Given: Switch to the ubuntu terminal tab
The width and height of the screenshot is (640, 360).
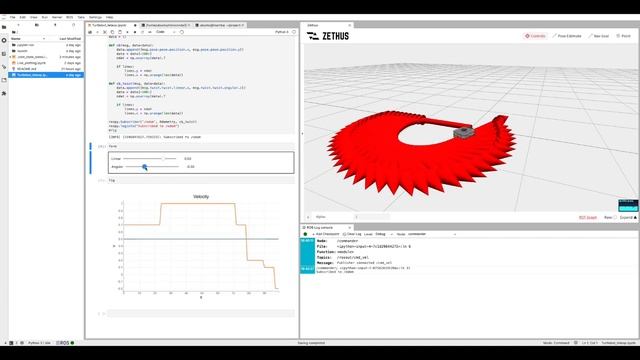Looking at the screenshot, I should coord(220,25).
